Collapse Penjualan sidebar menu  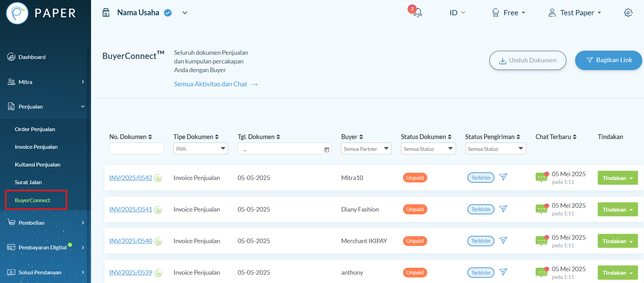(45, 106)
